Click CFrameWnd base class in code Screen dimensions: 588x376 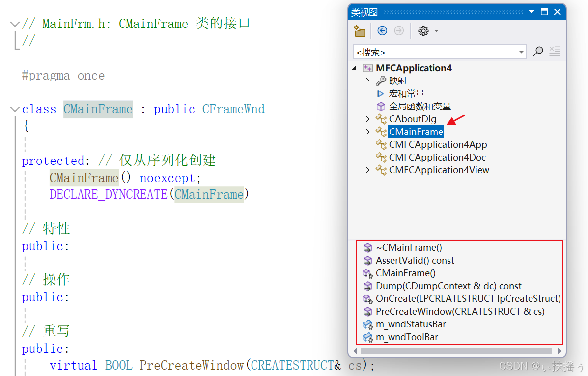pos(233,109)
